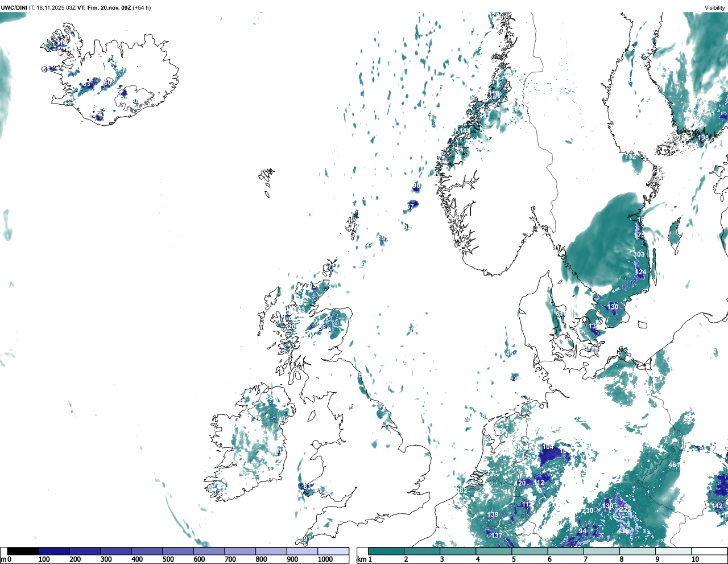Click the '198' visibility value near Finland
This screenshot has height=564, width=728.
704,138
